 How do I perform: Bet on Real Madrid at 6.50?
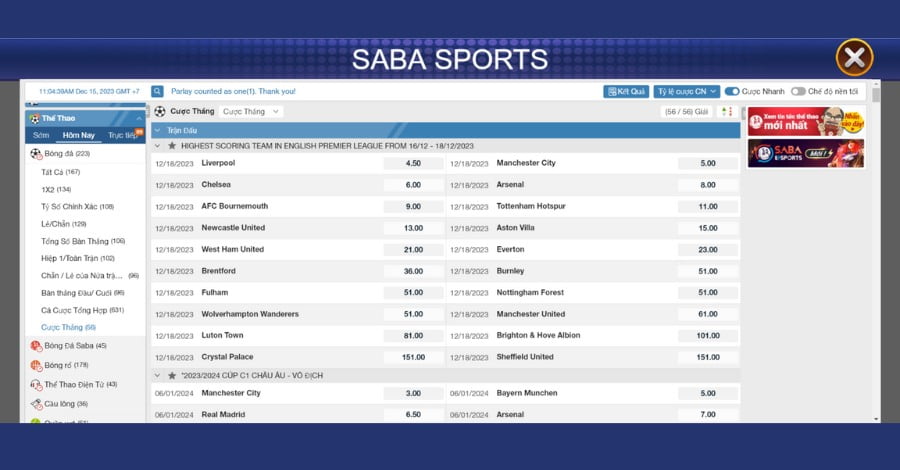[x=413, y=414]
